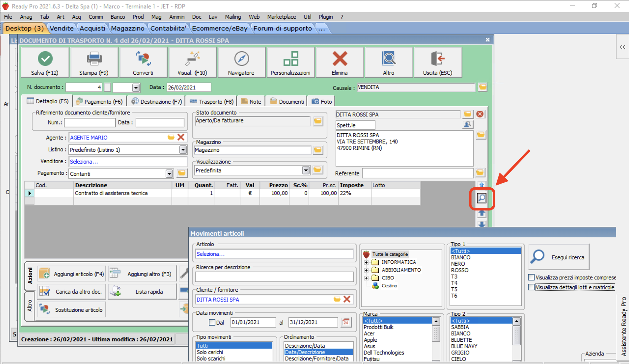
Task: Open the Listino dropdown
Action: pos(183,150)
